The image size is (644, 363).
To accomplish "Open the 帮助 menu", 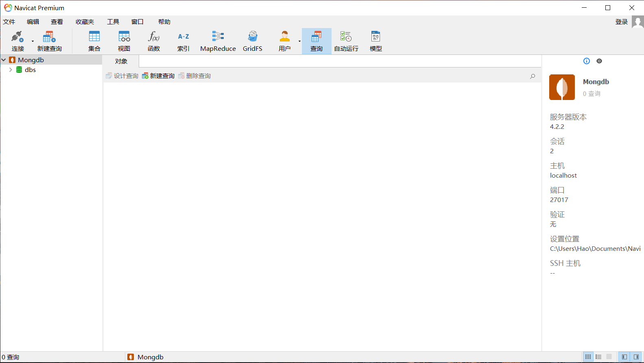I will [164, 22].
